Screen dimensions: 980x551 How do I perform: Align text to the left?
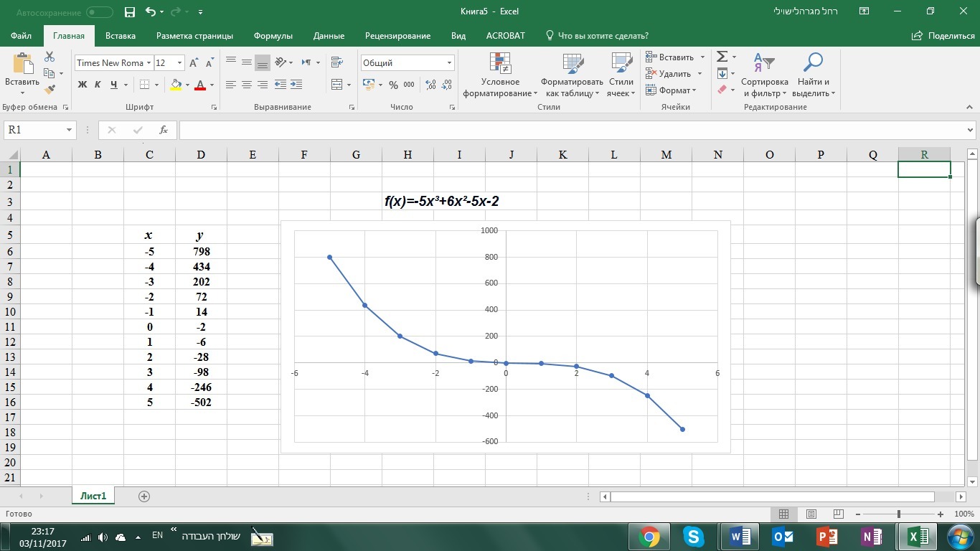tap(230, 85)
